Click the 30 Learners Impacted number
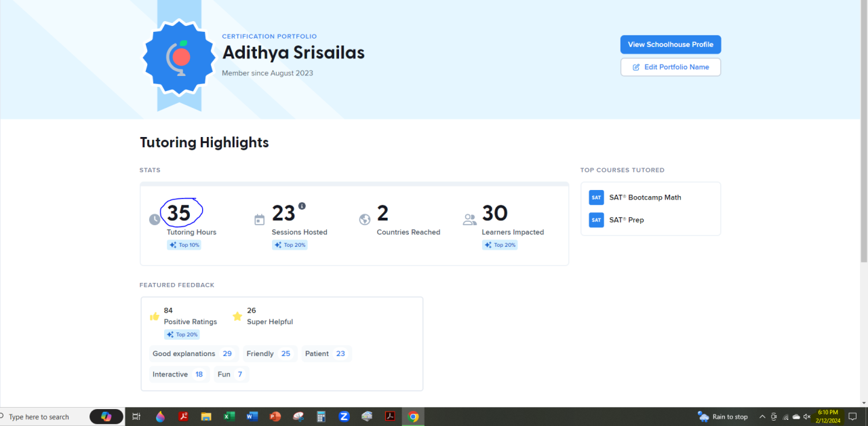The image size is (868, 426). [x=495, y=214]
